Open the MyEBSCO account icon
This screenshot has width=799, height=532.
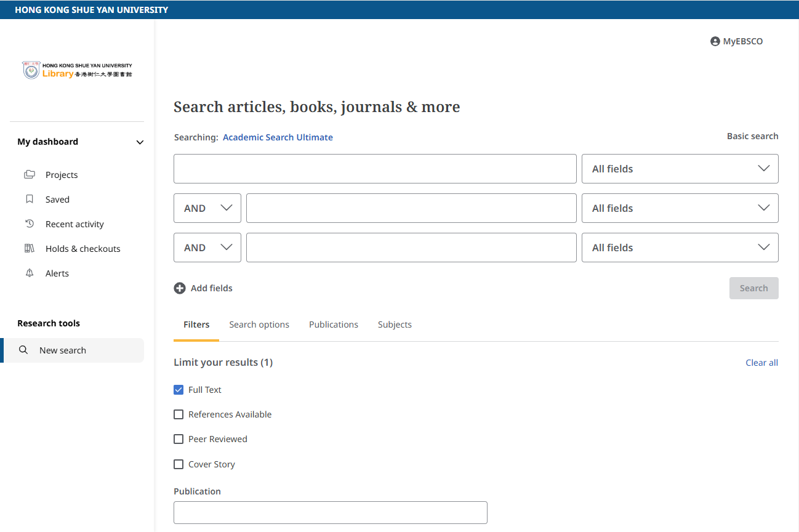(715, 41)
